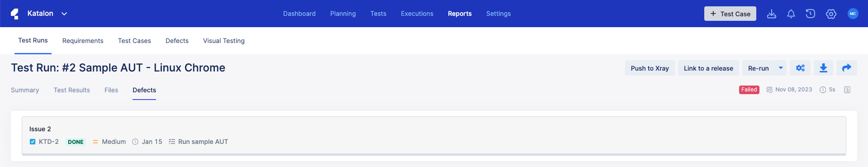Switch to the Requirements tab
This screenshot has height=167, width=868.
click(x=83, y=41)
